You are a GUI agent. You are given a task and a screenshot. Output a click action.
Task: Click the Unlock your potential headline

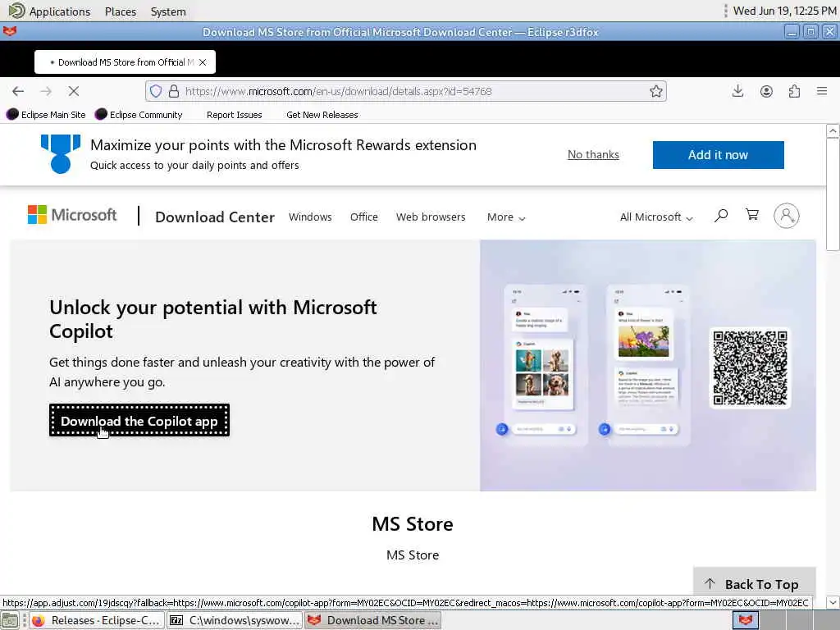tap(212, 319)
